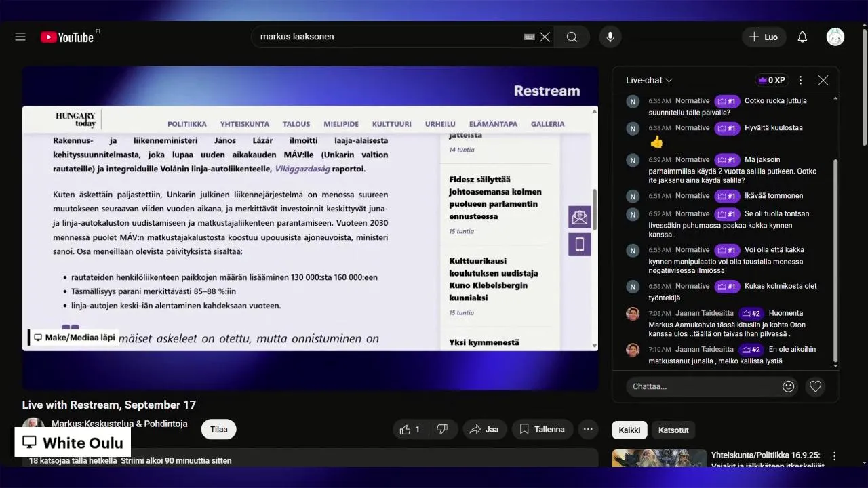Click the video title Live with Restream, September 17
868x488 pixels.
(109, 405)
